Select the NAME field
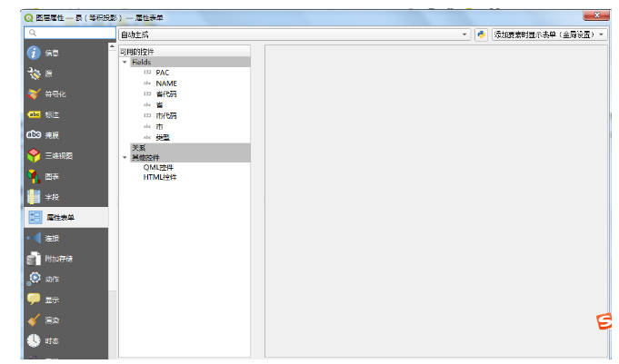Viewport: 619px width, 364px height. 166,84
